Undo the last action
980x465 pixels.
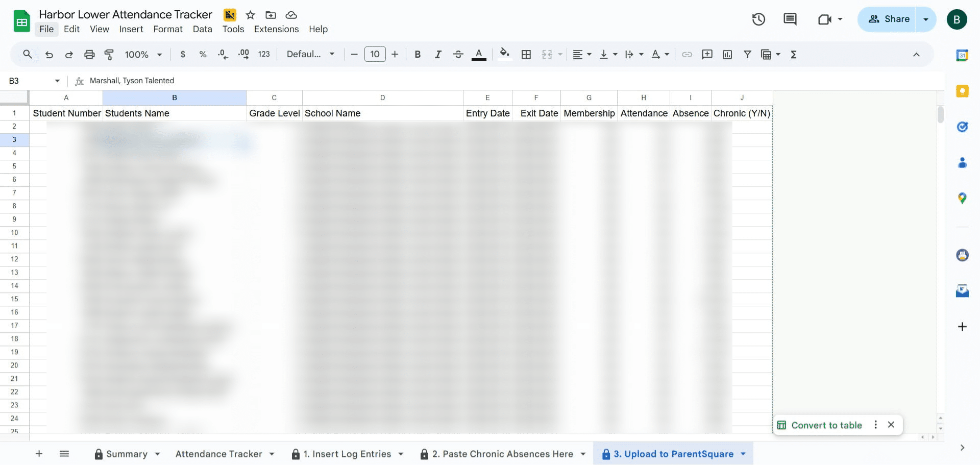click(x=49, y=54)
